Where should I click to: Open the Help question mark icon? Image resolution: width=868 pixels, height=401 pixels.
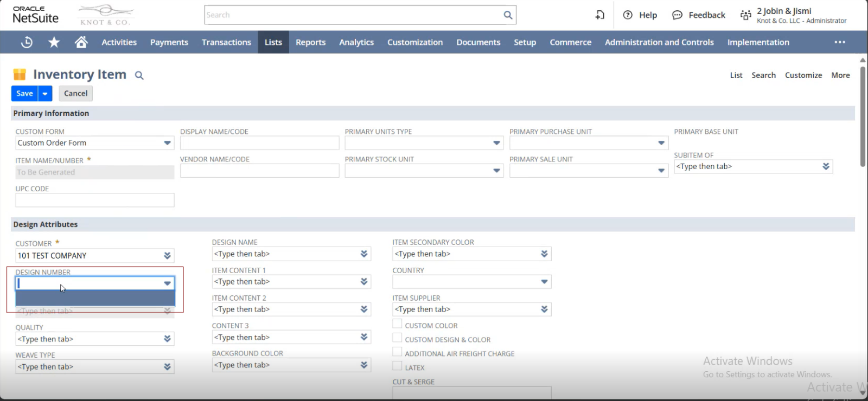point(628,15)
